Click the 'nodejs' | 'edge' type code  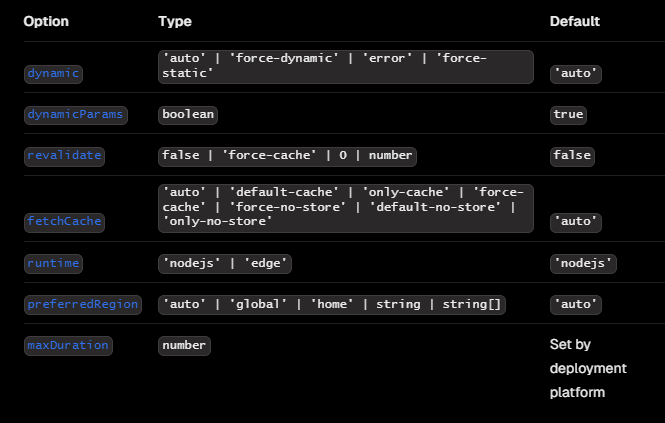pos(225,263)
